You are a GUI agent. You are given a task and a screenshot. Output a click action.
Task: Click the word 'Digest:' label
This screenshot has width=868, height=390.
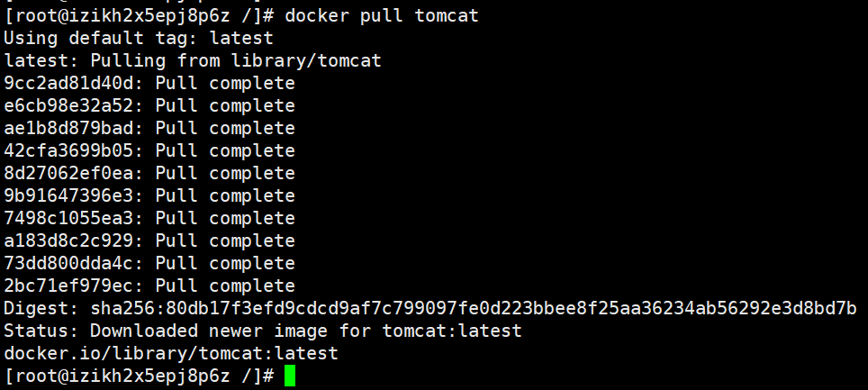click(41, 308)
